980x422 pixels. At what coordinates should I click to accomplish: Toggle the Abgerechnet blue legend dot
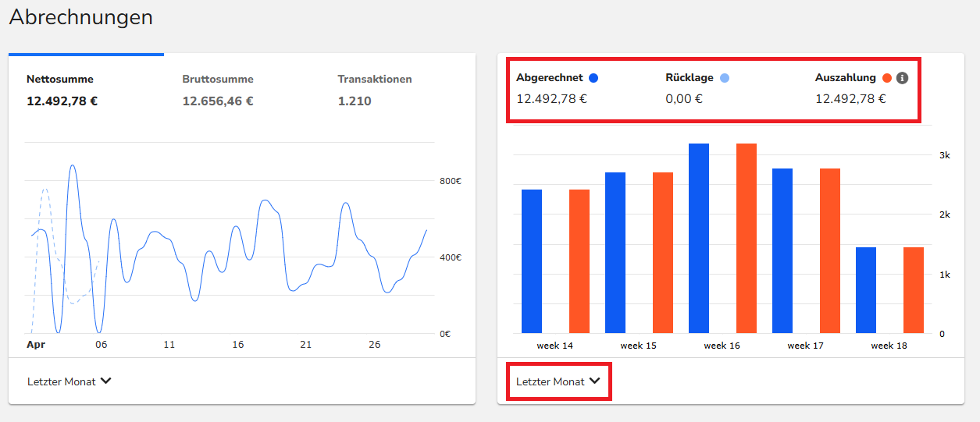pyautogui.click(x=593, y=78)
